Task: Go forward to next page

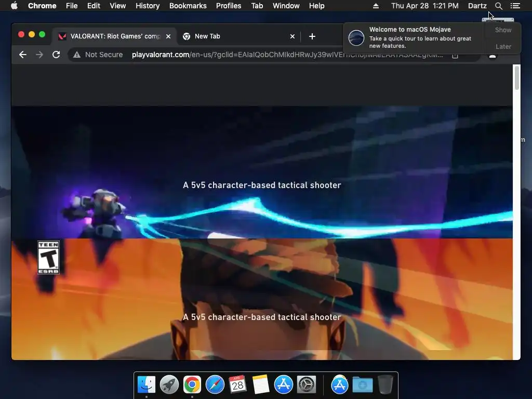Action: [39, 55]
